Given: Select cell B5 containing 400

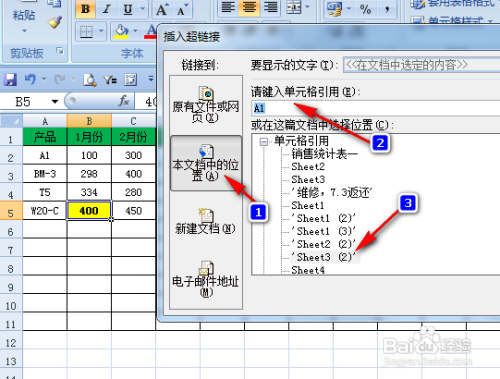Looking at the screenshot, I should 89,211.
